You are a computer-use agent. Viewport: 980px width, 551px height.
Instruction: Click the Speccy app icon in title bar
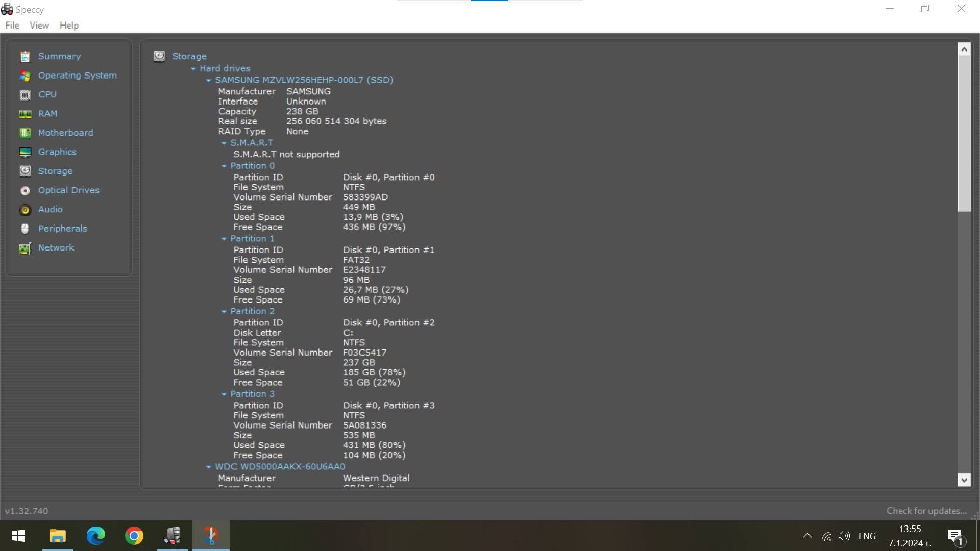pyautogui.click(x=7, y=9)
